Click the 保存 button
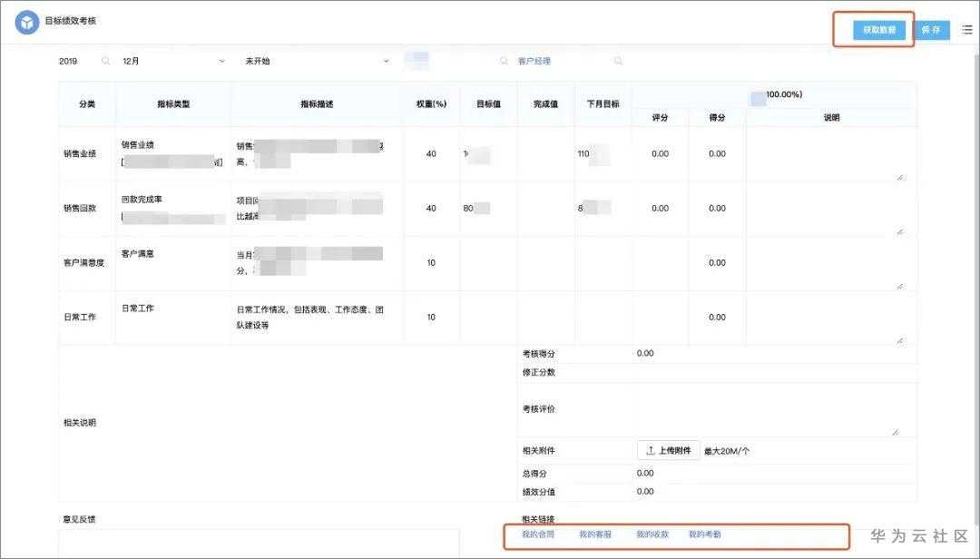 pos(931,29)
